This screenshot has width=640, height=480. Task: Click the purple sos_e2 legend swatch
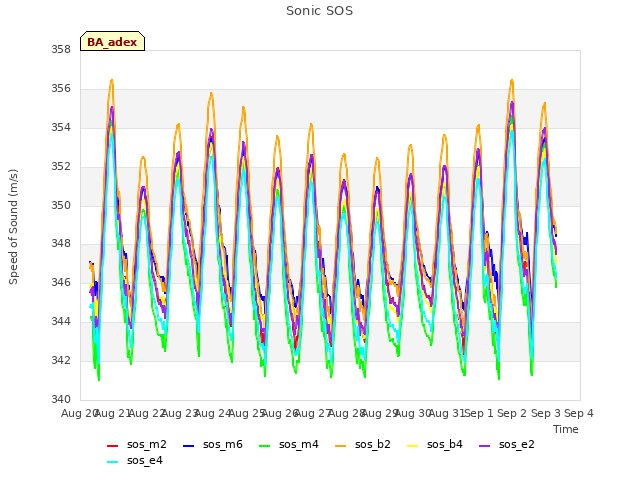coord(484,446)
